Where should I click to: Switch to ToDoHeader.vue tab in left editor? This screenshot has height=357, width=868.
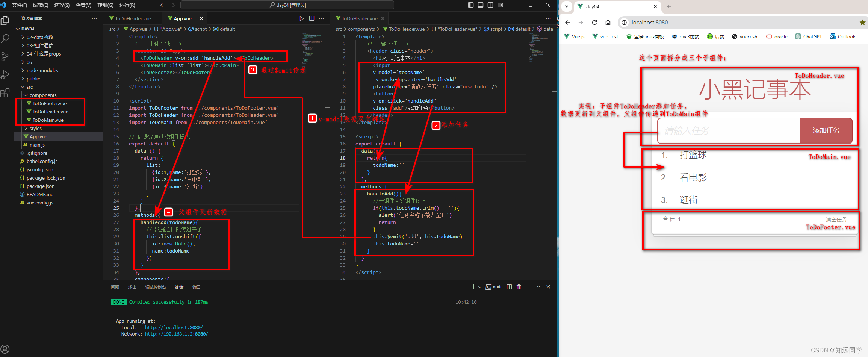point(133,18)
